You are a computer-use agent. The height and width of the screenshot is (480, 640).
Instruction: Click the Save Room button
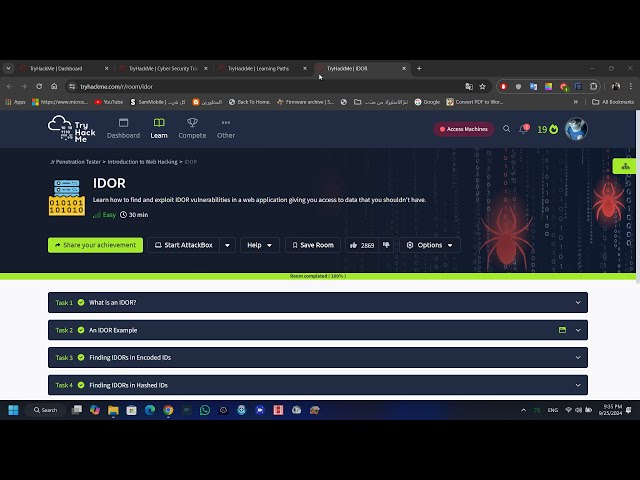click(313, 245)
